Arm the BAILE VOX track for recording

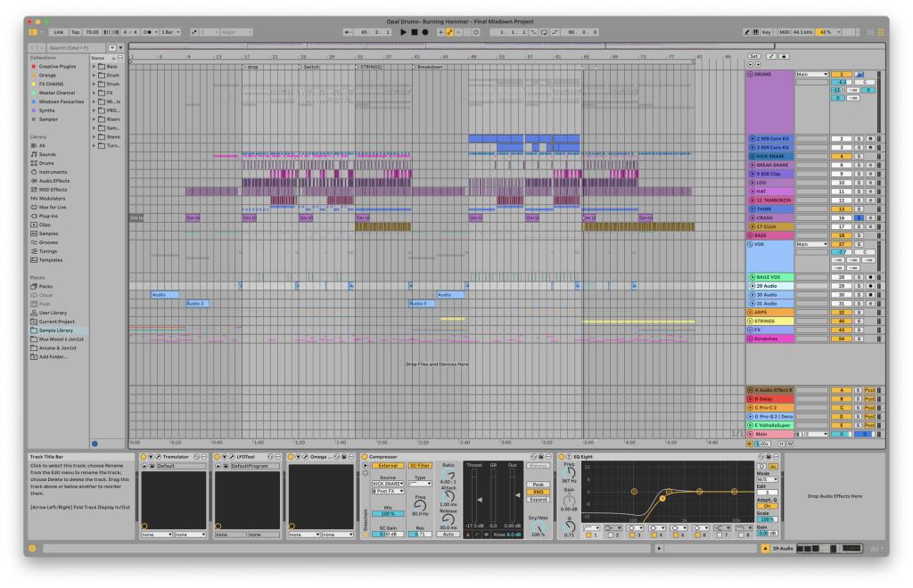click(x=871, y=277)
